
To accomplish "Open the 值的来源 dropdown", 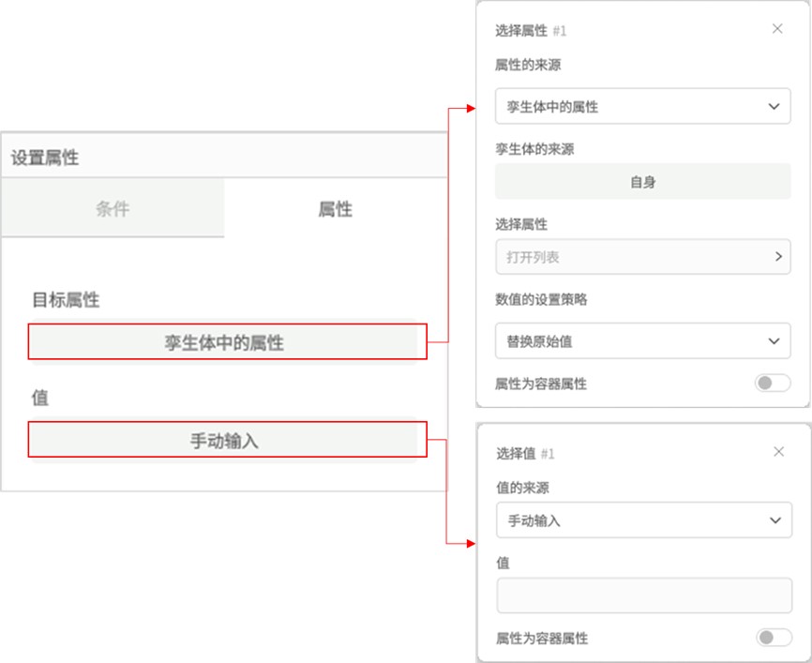I will pos(644,520).
